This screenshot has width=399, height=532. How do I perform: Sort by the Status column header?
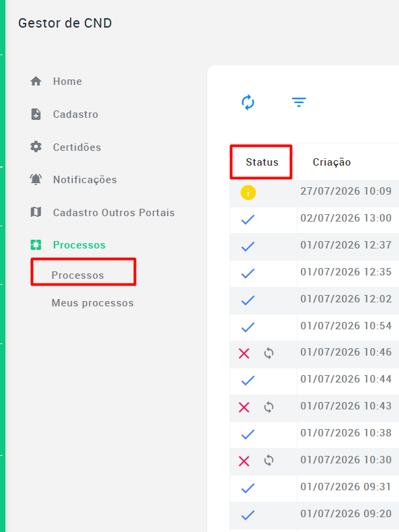[262, 162]
